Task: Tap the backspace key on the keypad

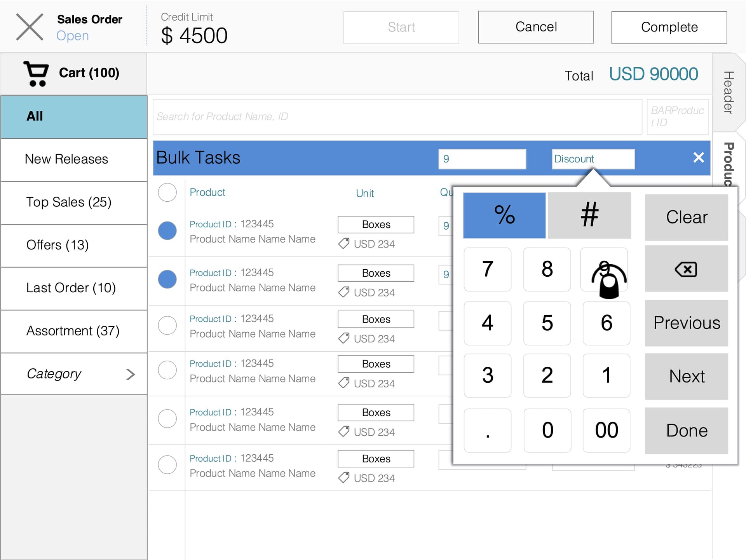Action: point(686,269)
